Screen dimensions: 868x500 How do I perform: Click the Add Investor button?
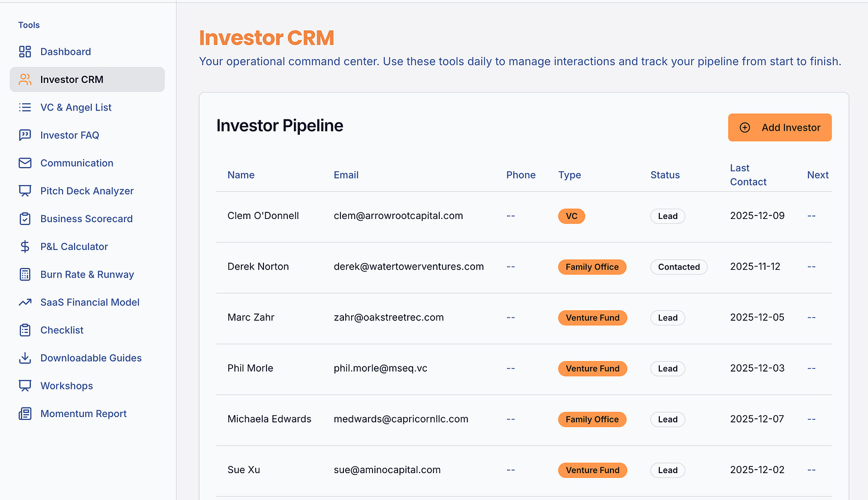click(780, 127)
